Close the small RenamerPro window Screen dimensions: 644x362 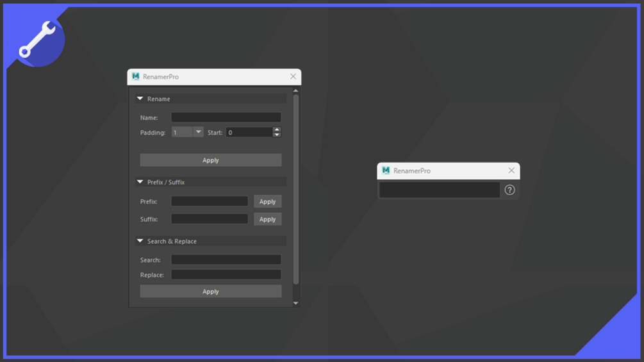pyautogui.click(x=511, y=170)
